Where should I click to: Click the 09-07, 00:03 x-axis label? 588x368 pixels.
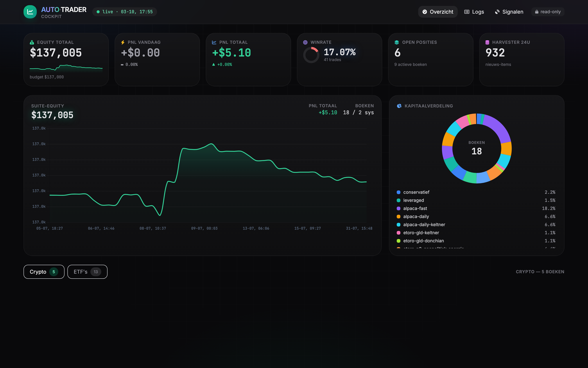click(204, 228)
